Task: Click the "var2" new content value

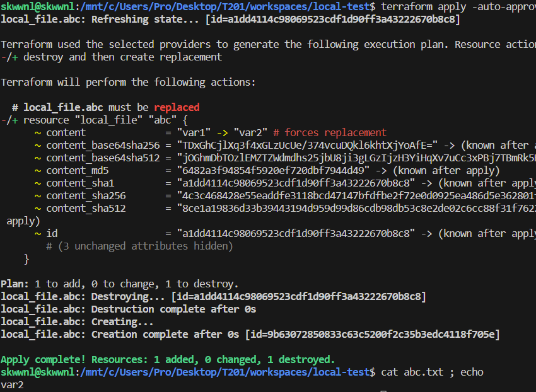Action: (250, 132)
